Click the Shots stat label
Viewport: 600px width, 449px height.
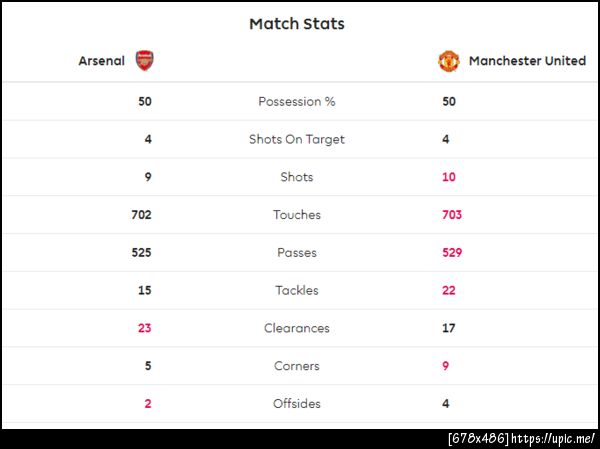click(297, 177)
